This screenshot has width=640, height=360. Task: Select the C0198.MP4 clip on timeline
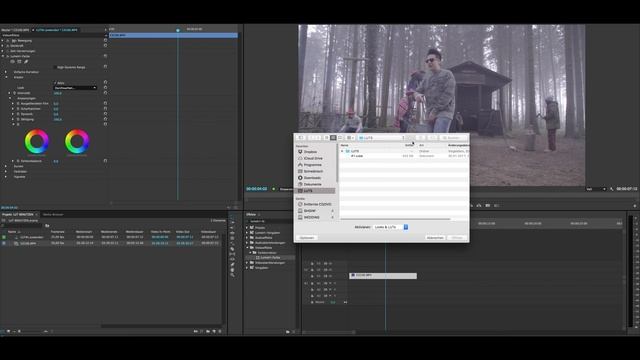(x=383, y=276)
